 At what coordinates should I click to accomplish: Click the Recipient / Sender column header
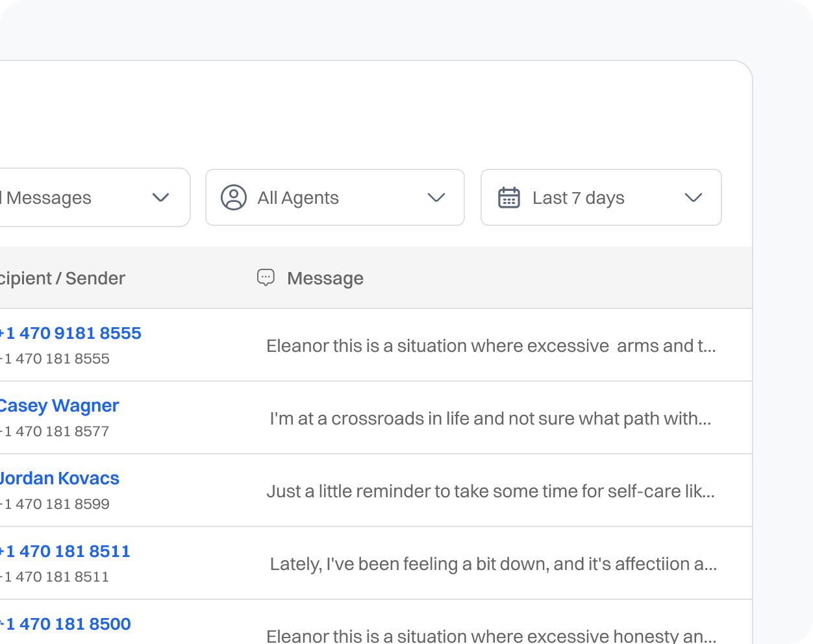62,278
